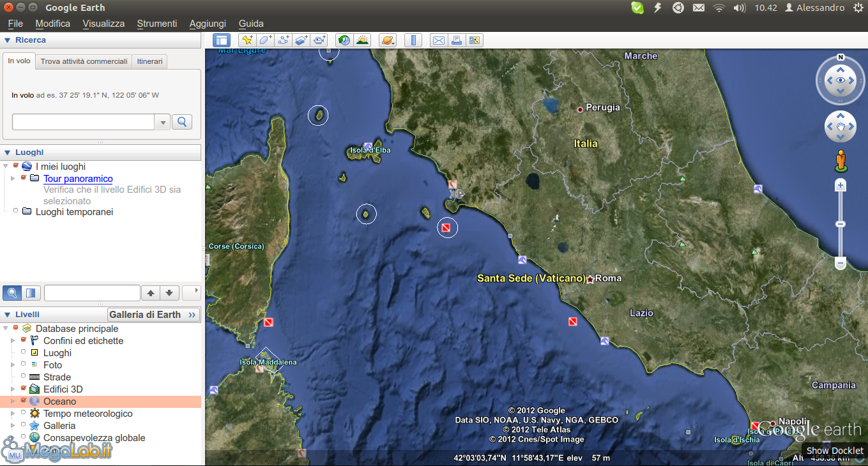
Task: Click the opacity adjustment icon in Places
Action: [31, 293]
